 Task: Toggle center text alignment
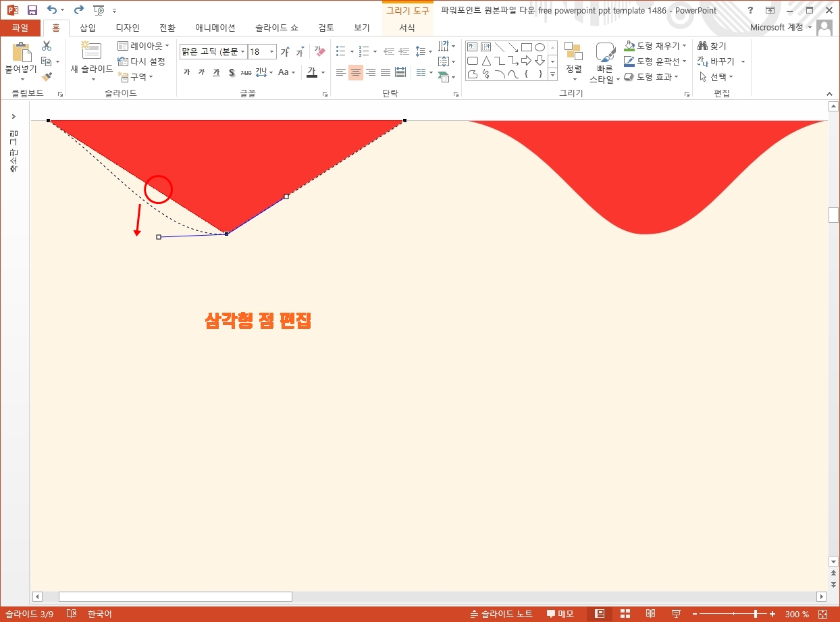pos(356,72)
